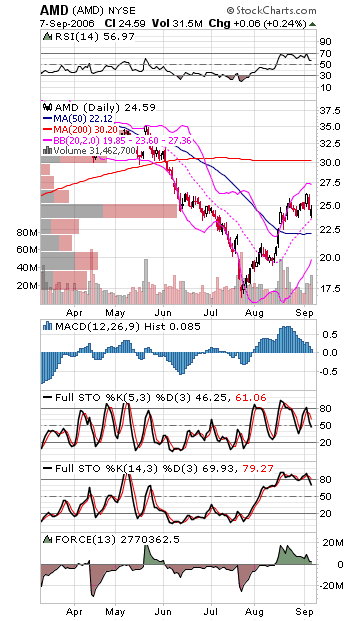Click the largest volume-by-price bar near 25
The width and height of the screenshot is (360, 621).
[x=109, y=211]
